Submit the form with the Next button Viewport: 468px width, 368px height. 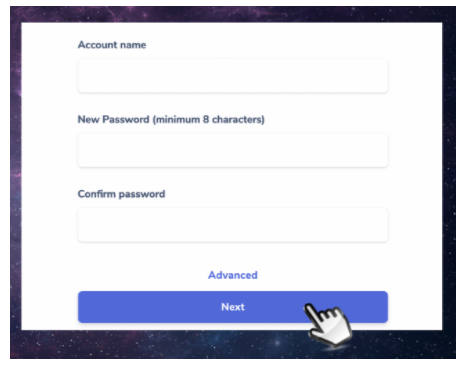pyautogui.click(x=233, y=307)
